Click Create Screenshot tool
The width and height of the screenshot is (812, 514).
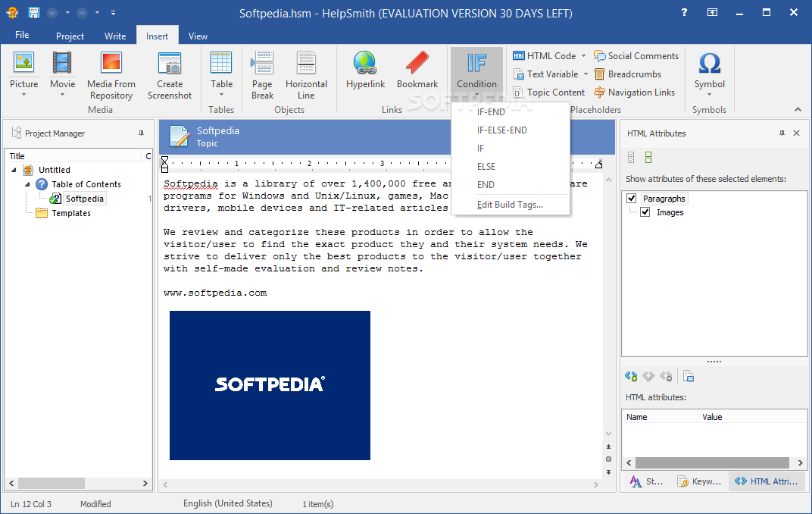[x=170, y=75]
